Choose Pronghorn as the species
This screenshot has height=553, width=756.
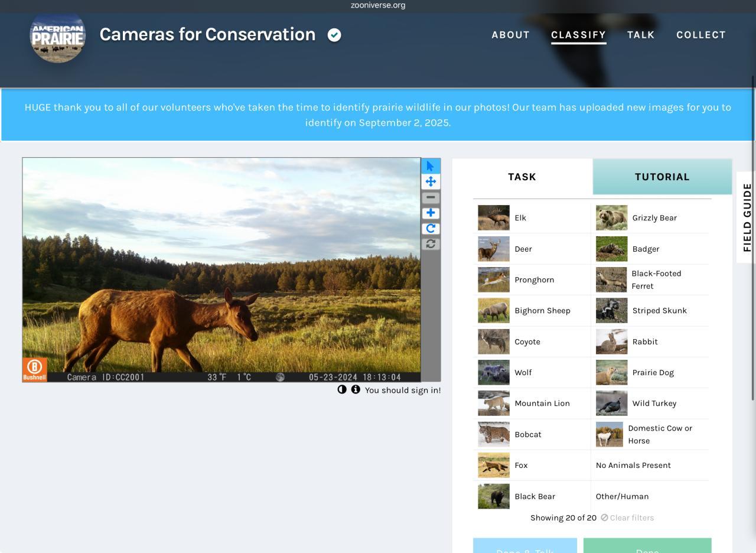point(532,279)
